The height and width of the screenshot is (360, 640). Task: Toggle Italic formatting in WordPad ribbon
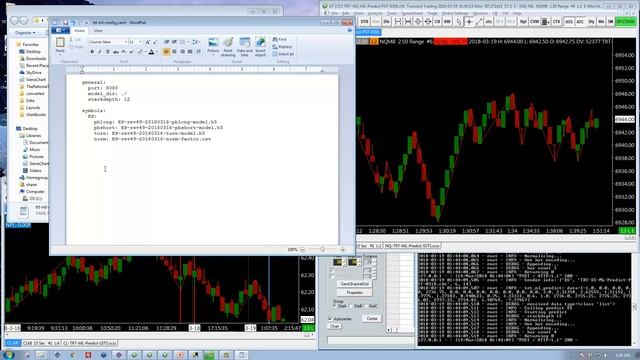[100, 52]
